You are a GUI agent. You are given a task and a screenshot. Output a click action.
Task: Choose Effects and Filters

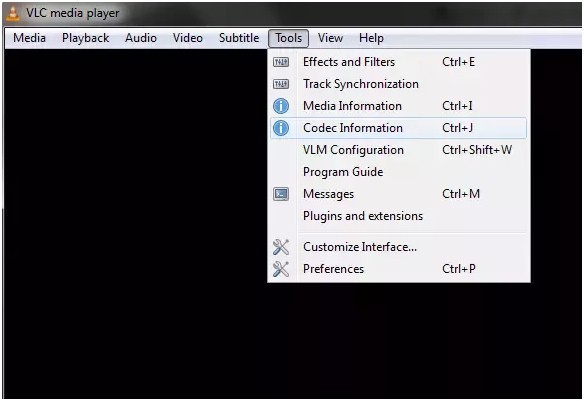399,62
